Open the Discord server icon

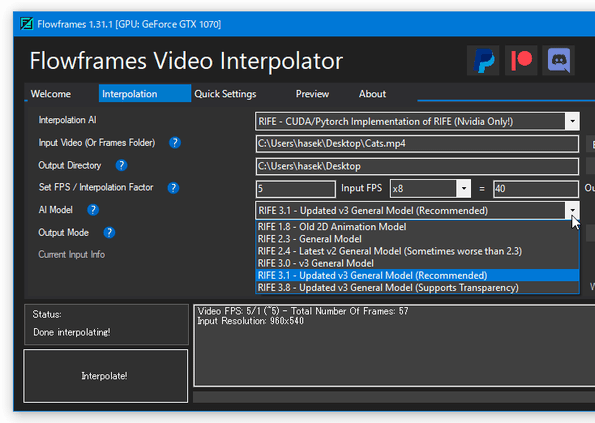click(x=559, y=60)
